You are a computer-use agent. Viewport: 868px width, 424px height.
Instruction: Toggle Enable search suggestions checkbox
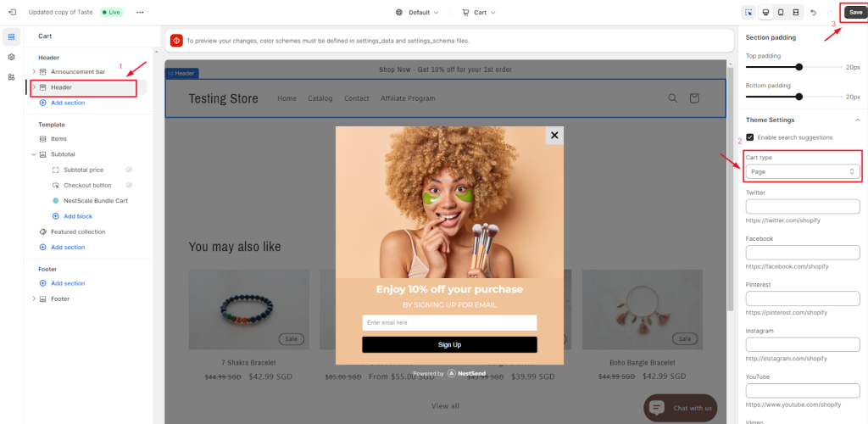(750, 137)
